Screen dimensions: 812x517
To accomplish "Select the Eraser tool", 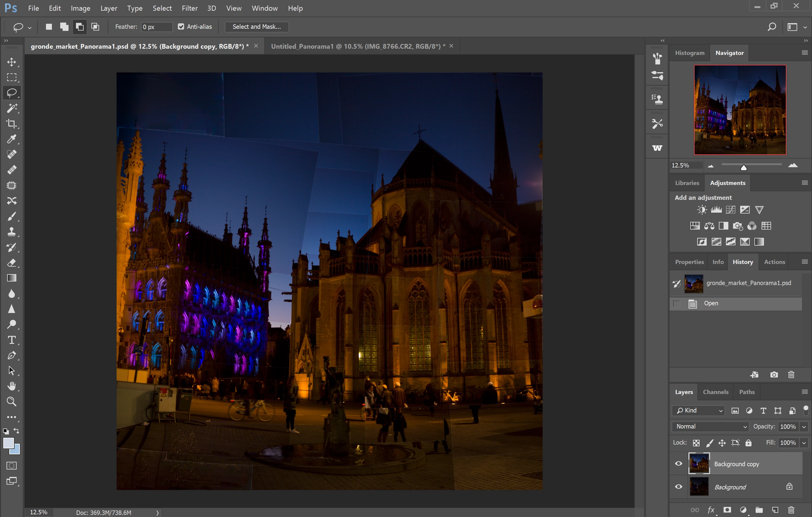I will coord(12,263).
